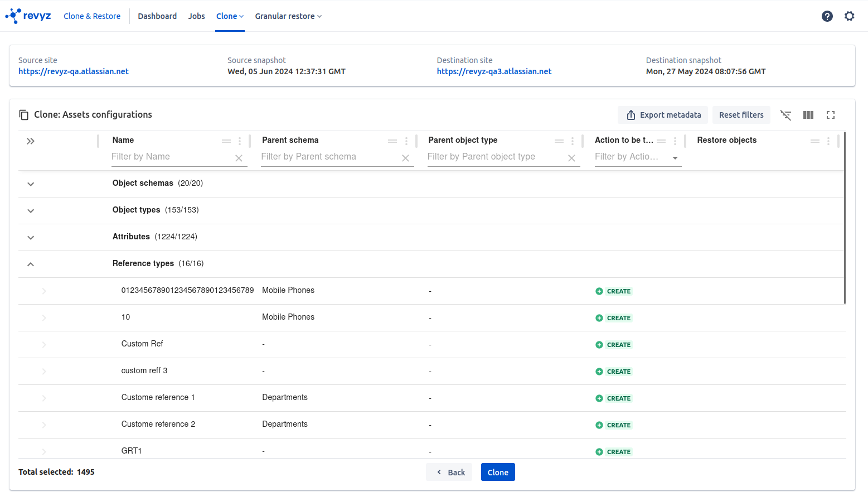Click the Parent schema column header
868x501 pixels.
pos(290,140)
